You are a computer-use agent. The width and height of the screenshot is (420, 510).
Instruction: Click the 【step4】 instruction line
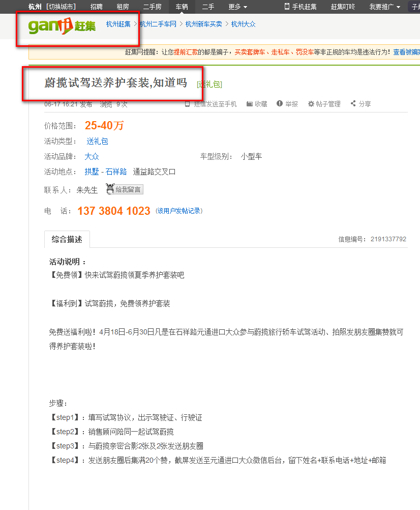(x=218, y=460)
